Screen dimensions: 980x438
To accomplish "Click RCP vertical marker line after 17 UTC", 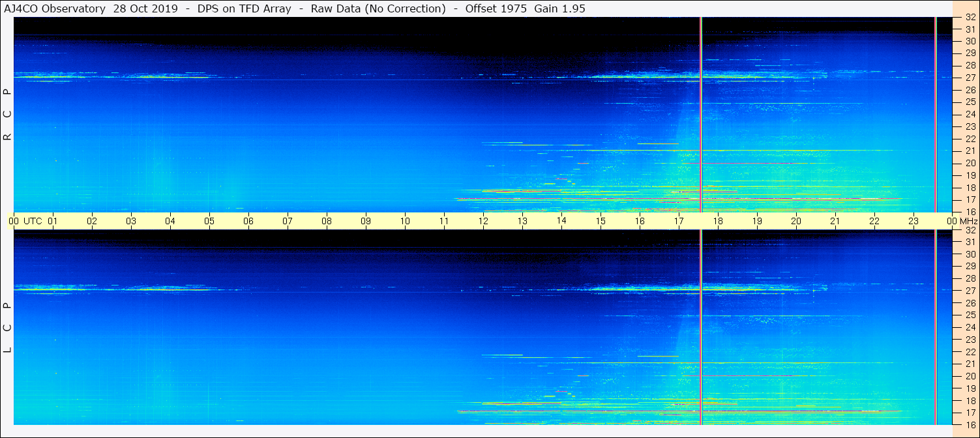I will click(x=701, y=114).
